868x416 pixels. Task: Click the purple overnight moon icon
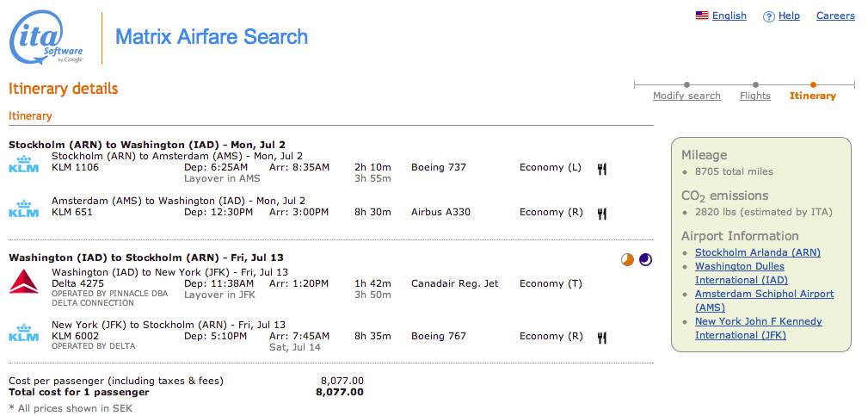pyautogui.click(x=645, y=259)
